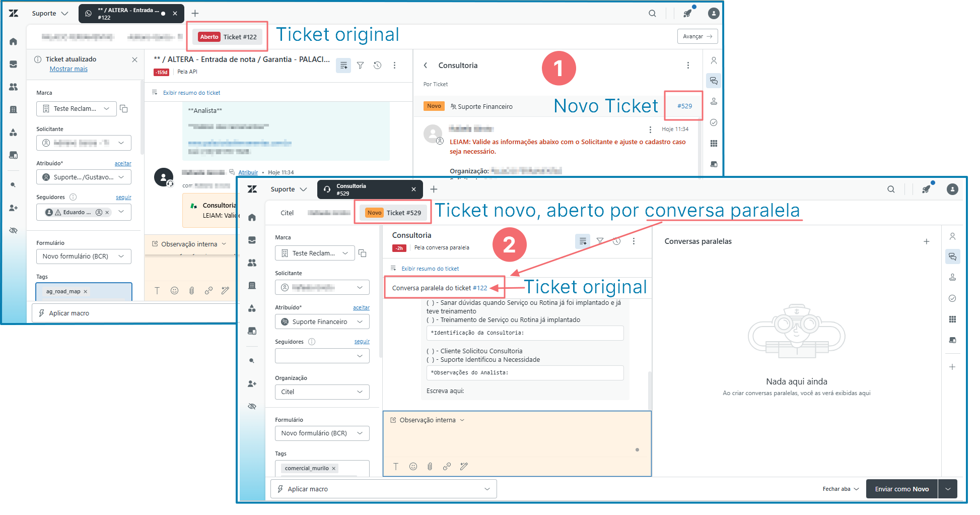
Task: Select the ALTERA - Entrada #122 top tab
Action: tap(131, 14)
